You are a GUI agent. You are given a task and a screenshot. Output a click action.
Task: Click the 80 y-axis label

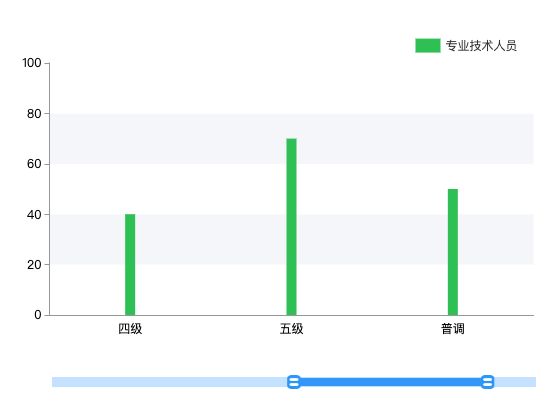[34, 113]
